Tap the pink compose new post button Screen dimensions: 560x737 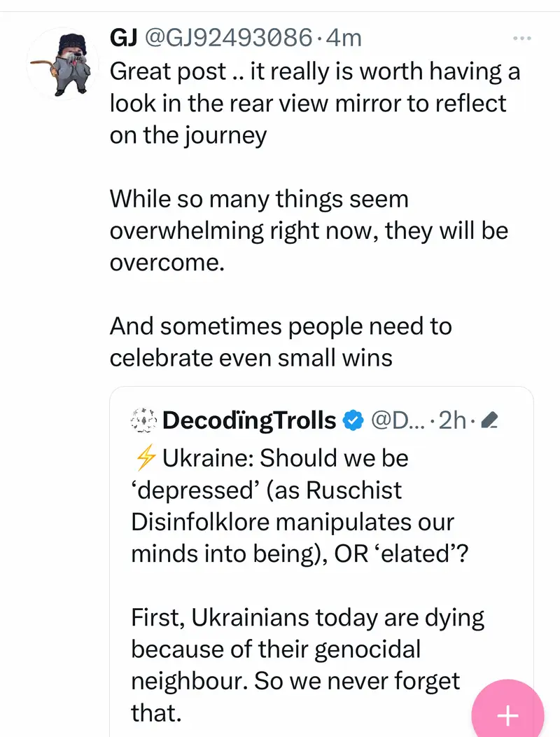[507, 714]
